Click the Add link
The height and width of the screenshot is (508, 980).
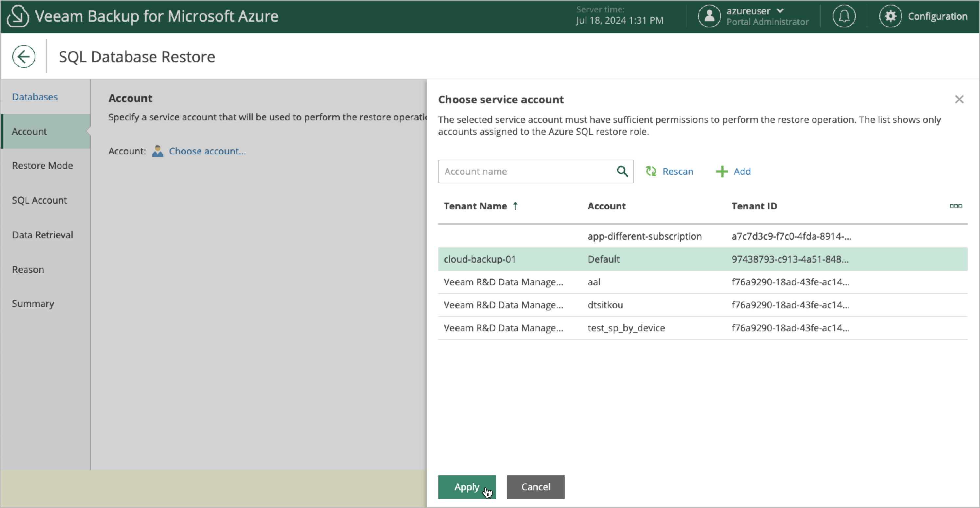(x=742, y=172)
